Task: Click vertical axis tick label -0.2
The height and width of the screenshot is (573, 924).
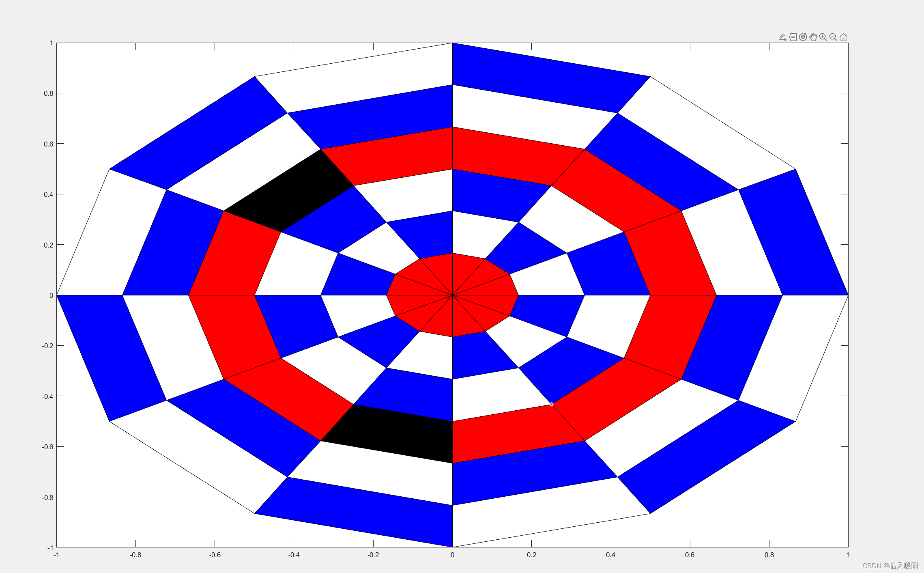Action: (47, 346)
